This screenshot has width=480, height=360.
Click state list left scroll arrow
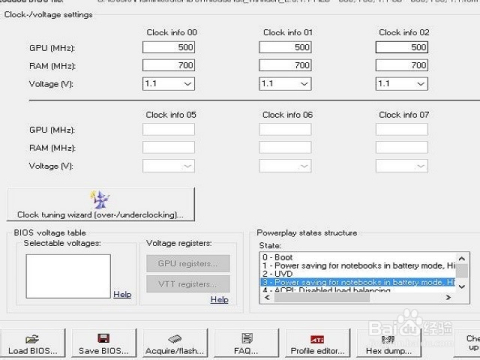[267, 297]
